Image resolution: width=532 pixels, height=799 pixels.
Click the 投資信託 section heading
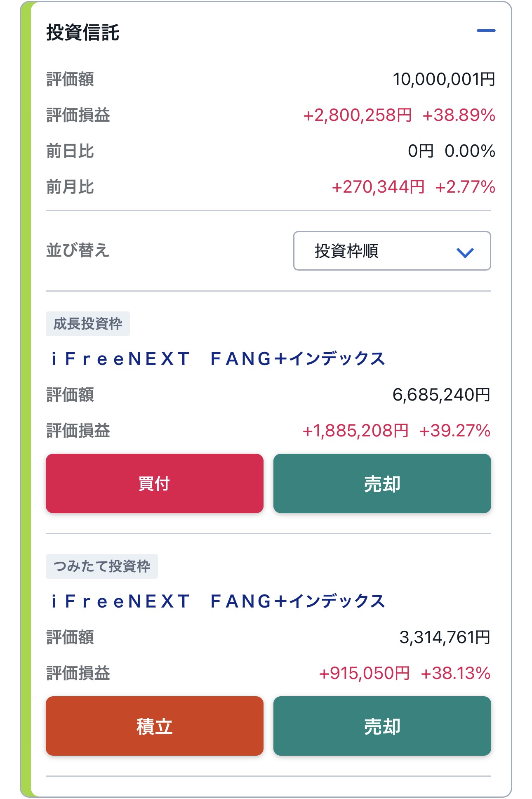[83, 33]
